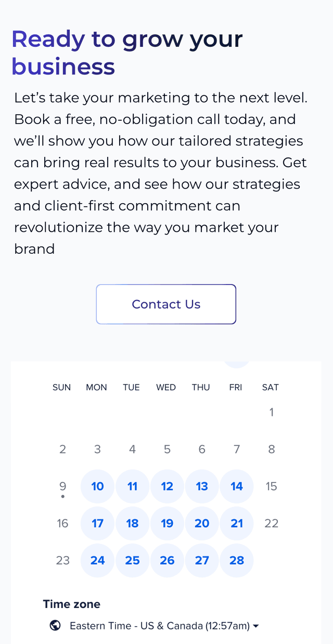
Task: Open the Eastern Time zone dropdown
Action: 159,625
